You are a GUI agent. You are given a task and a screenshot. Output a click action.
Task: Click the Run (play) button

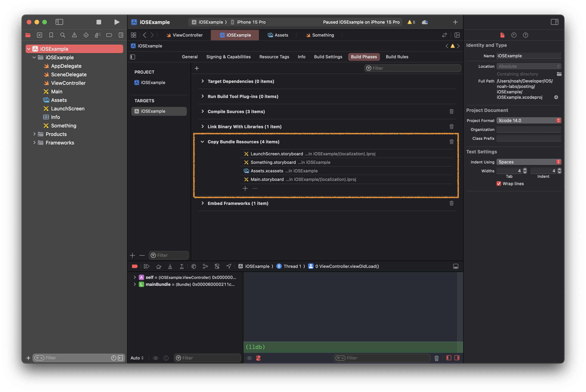click(116, 22)
